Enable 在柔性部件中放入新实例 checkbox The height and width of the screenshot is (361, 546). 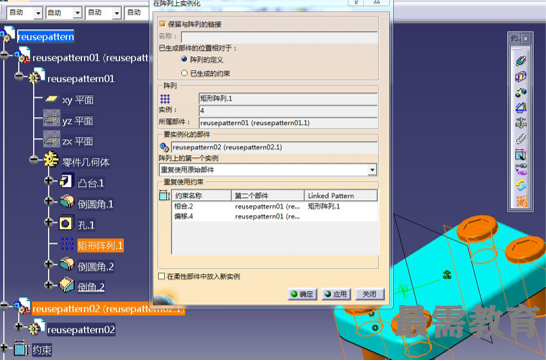coord(162,276)
